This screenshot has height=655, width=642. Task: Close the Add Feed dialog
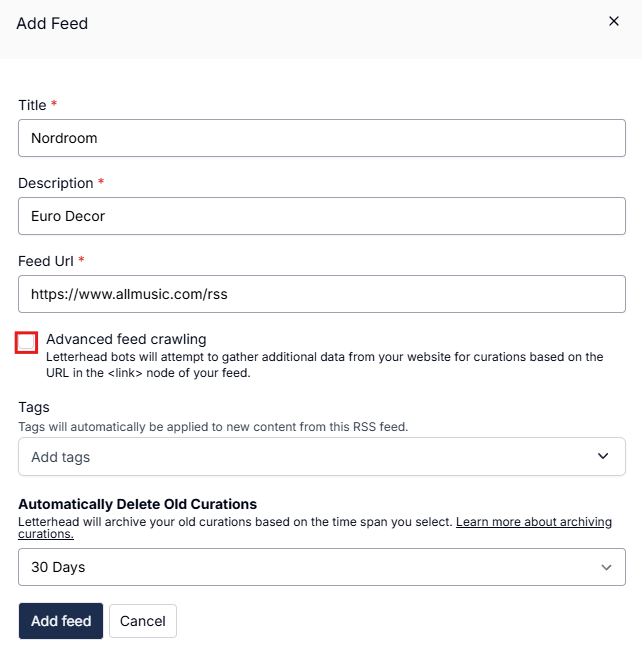614,21
